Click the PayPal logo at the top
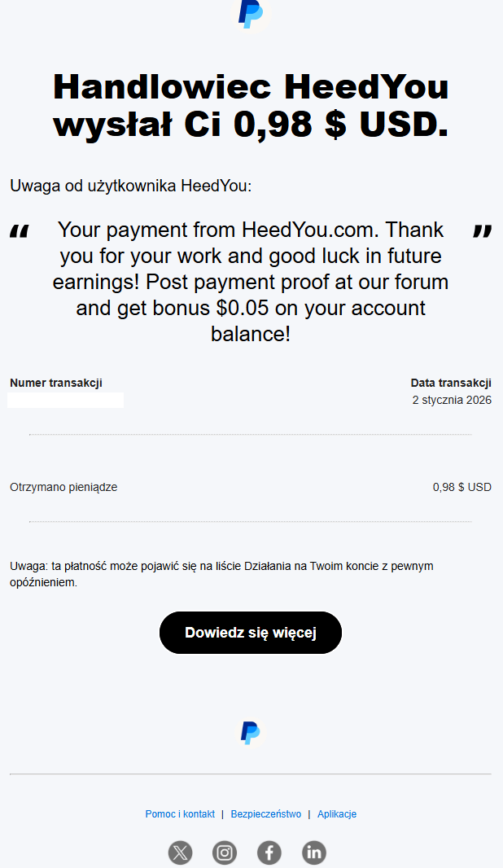503x868 pixels. (x=250, y=15)
